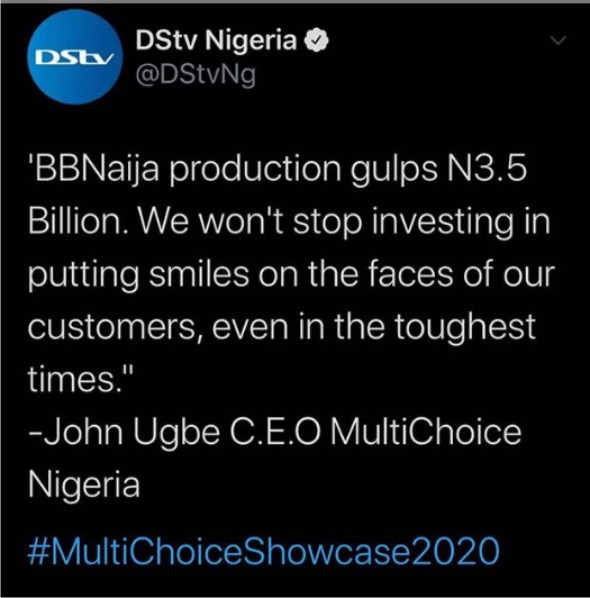
Task: Click the word 'BBNaija' in the tweet
Action: (x=93, y=171)
